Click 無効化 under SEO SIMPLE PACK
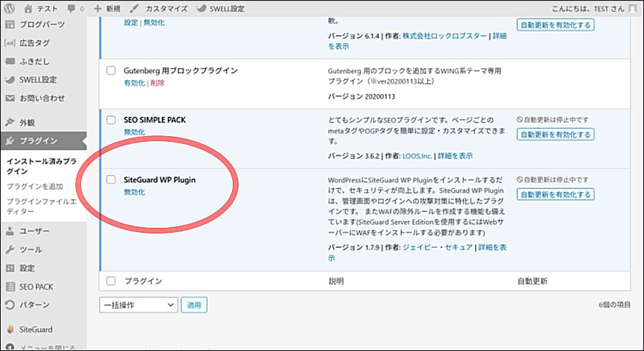This screenshot has width=644, height=351. tap(134, 133)
